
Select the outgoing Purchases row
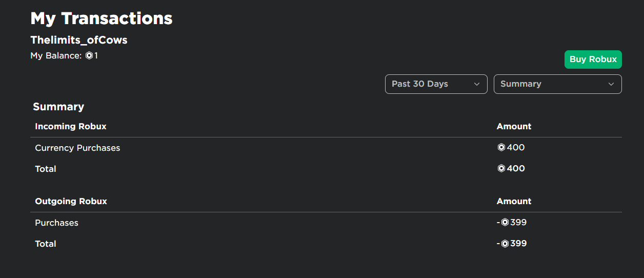pyautogui.click(x=326, y=223)
